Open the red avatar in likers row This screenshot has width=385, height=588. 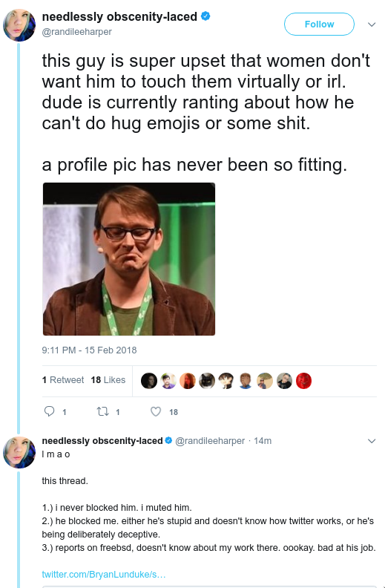(303, 381)
